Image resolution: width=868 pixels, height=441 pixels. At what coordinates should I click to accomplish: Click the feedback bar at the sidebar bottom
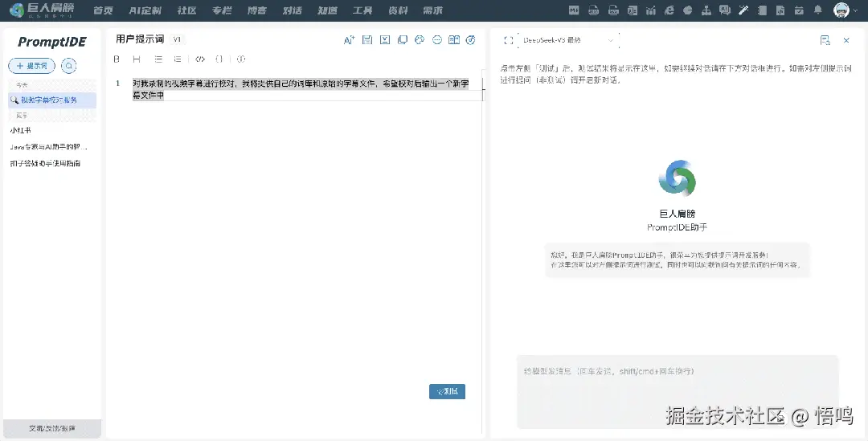tap(52, 428)
